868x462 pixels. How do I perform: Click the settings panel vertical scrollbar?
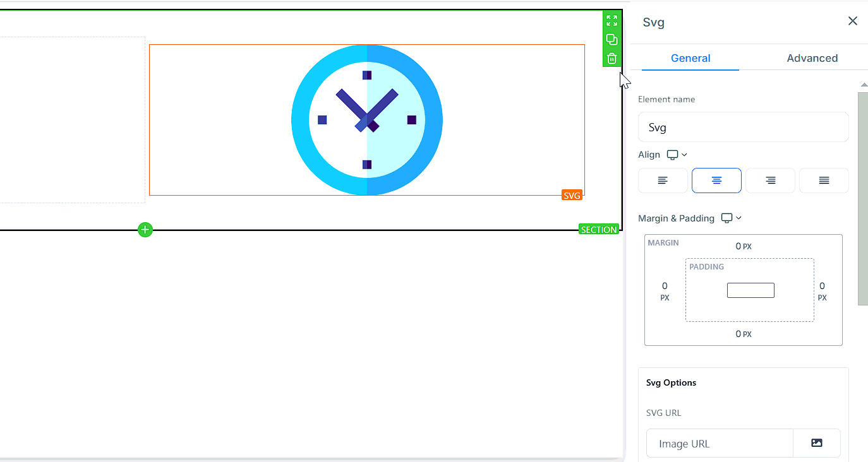click(863, 199)
